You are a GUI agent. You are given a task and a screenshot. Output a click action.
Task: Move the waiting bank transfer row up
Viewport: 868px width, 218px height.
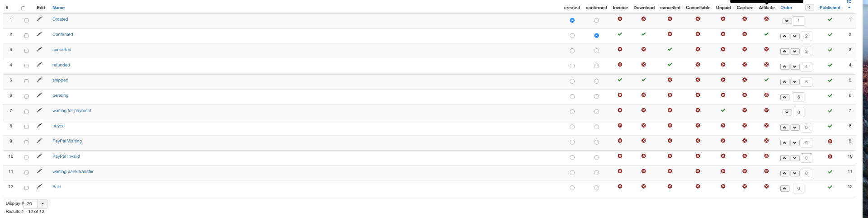(785, 173)
